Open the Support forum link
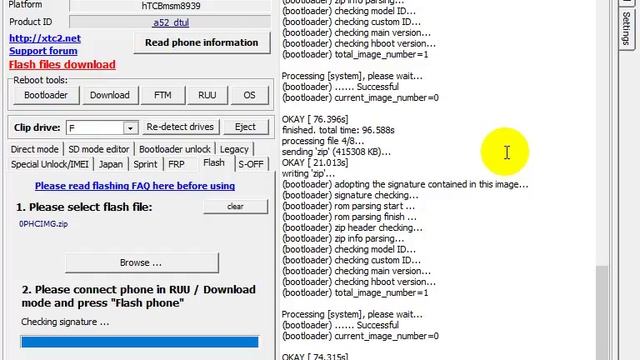 click(43, 51)
